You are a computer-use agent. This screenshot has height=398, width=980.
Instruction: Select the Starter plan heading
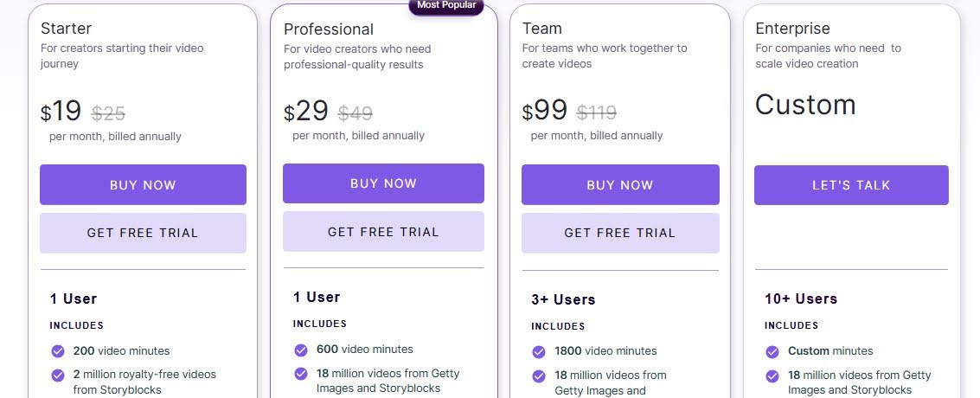point(67,29)
